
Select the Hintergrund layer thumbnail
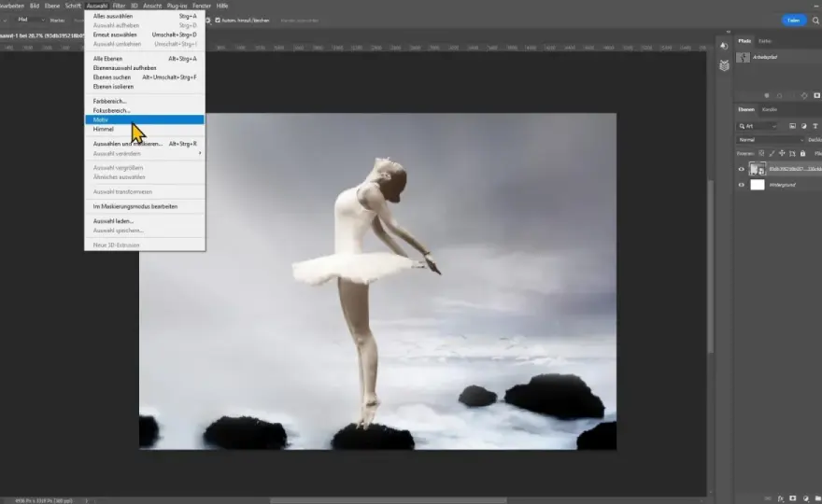(758, 185)
